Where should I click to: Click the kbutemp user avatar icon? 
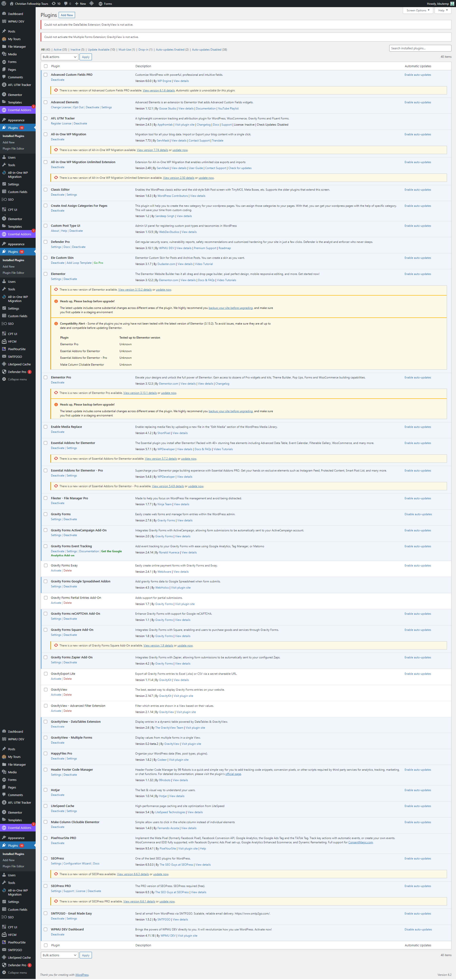click(x=452, y=3)
